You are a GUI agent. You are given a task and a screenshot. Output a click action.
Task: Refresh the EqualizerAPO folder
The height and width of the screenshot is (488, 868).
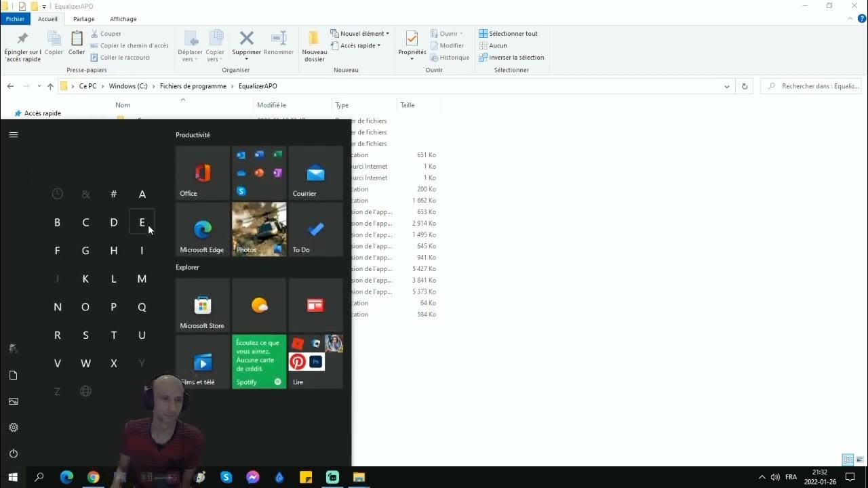(745, 86)
